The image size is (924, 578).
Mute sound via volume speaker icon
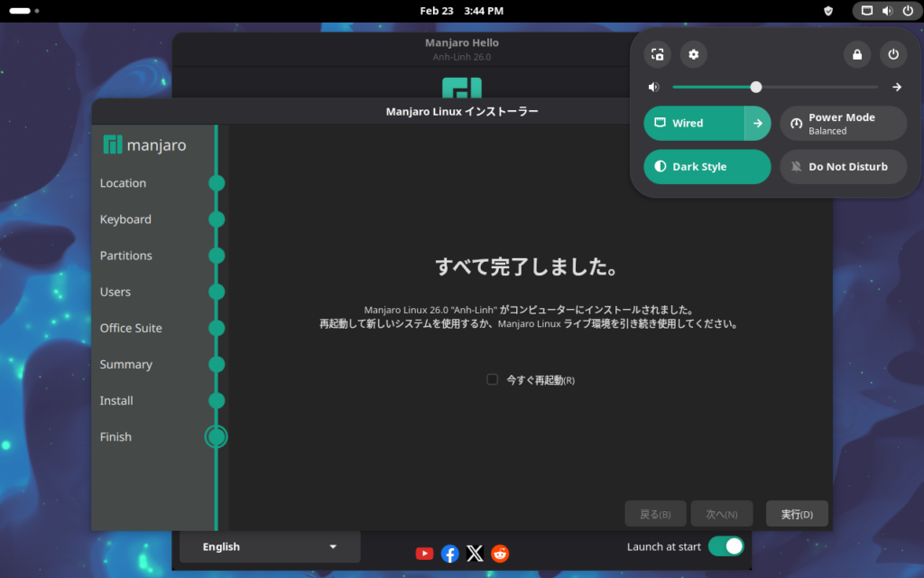[x=653, y=88]
